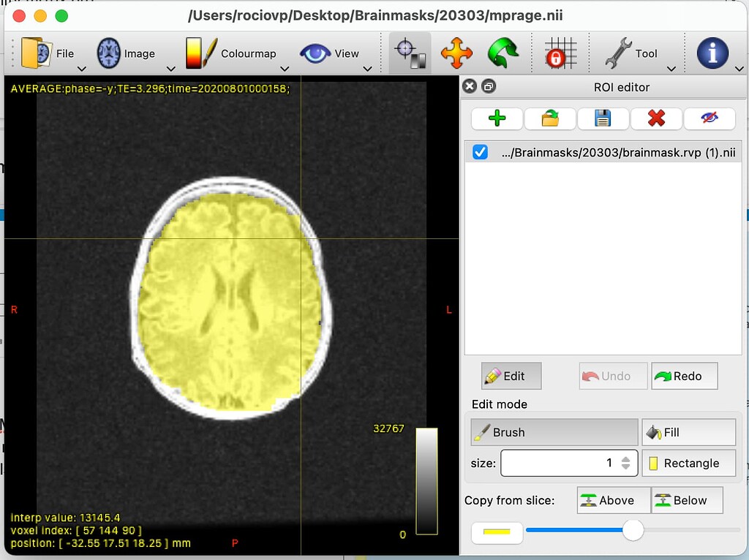Select the green rotate arrow tool
This screenshot has height=560, width=749.
[503, 53]
